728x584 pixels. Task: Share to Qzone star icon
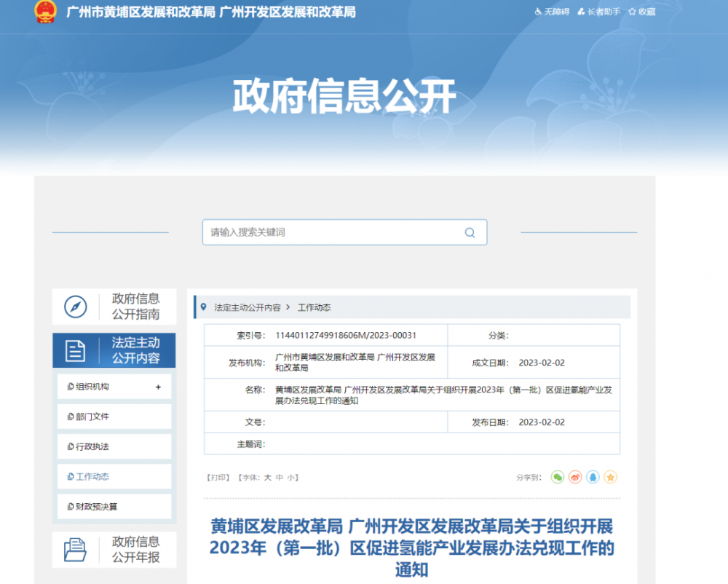coord(610,477)
